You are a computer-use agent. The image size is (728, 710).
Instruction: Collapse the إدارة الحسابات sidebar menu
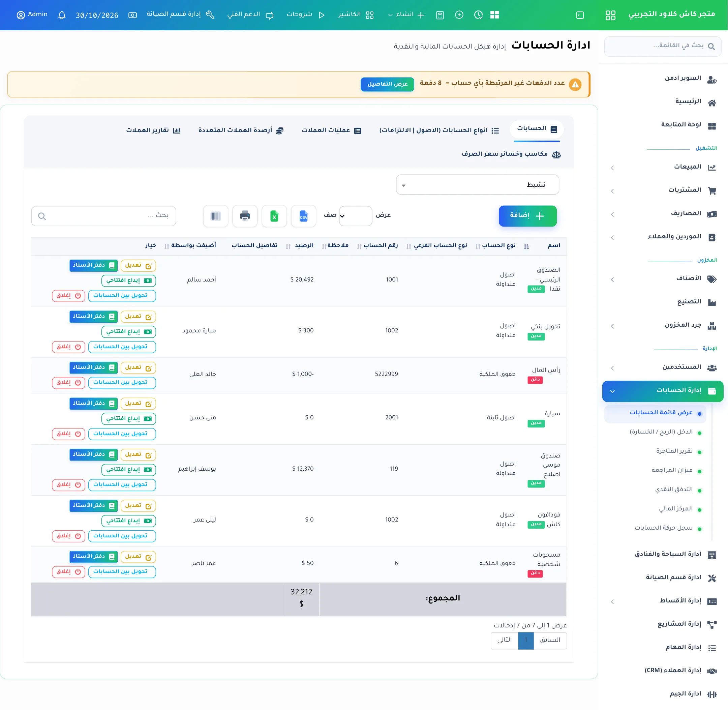point(663,391)
